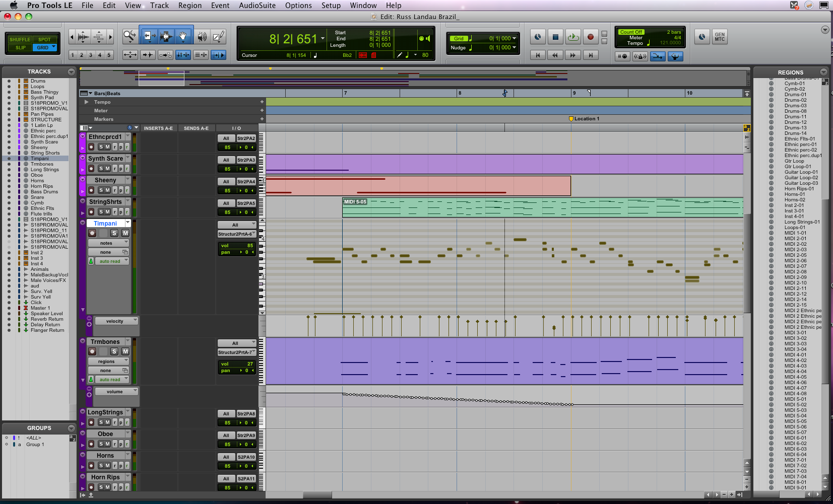Viewport: 833px width, 504px height.
Task: Open the AudioSuite menu
Action: coord(257,6)
